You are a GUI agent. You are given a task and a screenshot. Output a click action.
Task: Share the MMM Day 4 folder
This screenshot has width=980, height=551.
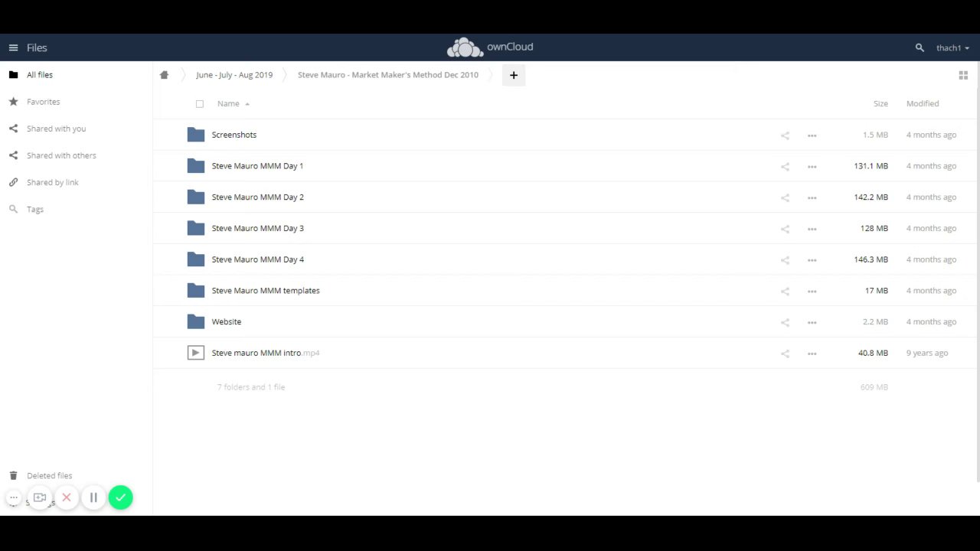(x=785, y=260)
